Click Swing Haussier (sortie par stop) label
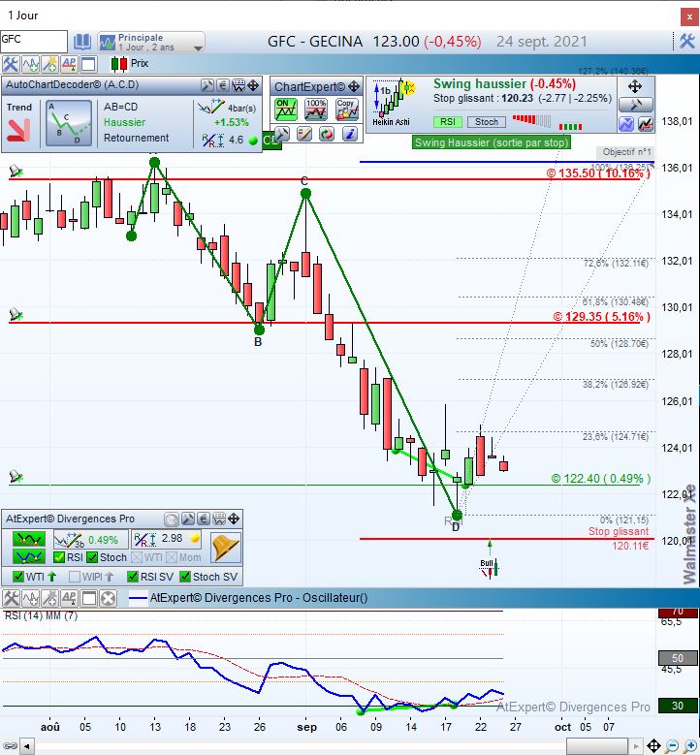The width and height of the screenshot is (700, 755). (x=492, y=142)
